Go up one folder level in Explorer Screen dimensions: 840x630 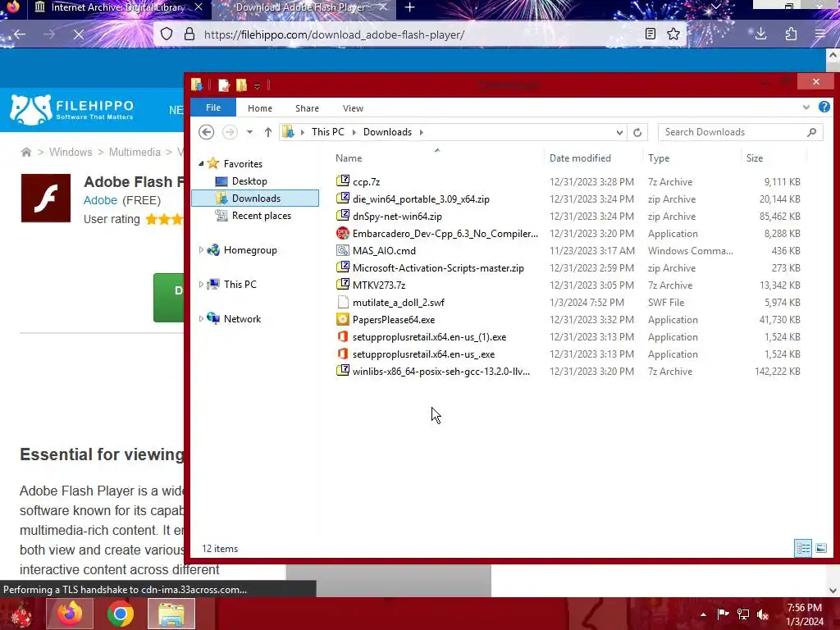coord(268,132)
